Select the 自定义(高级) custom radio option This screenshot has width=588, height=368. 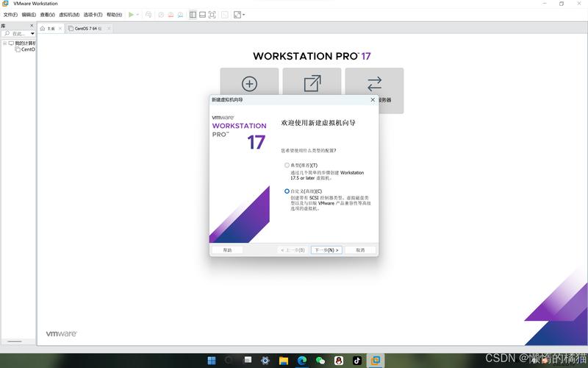[287, 191]
